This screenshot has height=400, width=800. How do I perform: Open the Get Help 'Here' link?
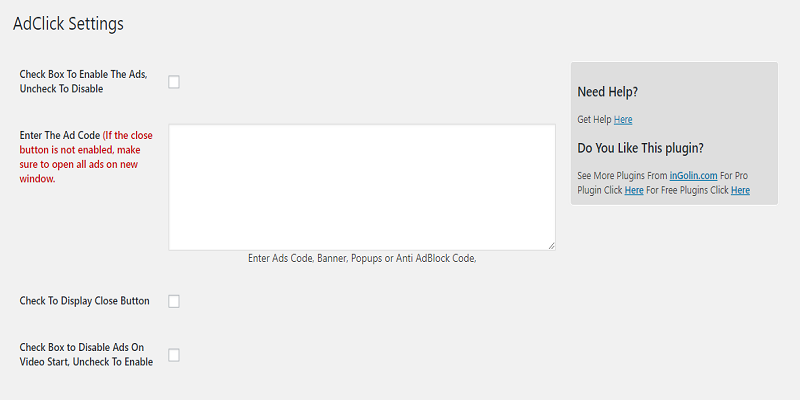[623, 120]
